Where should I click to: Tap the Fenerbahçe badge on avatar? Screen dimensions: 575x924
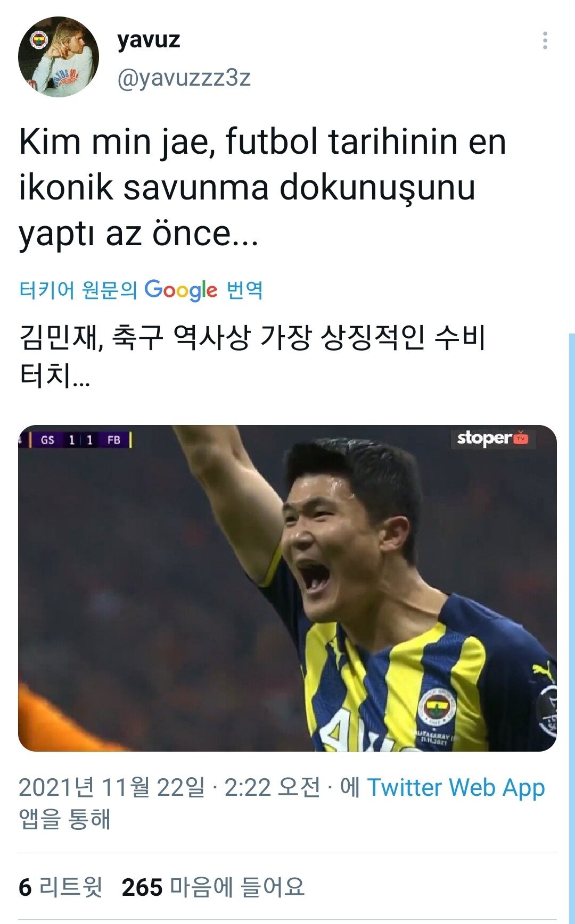39,40
